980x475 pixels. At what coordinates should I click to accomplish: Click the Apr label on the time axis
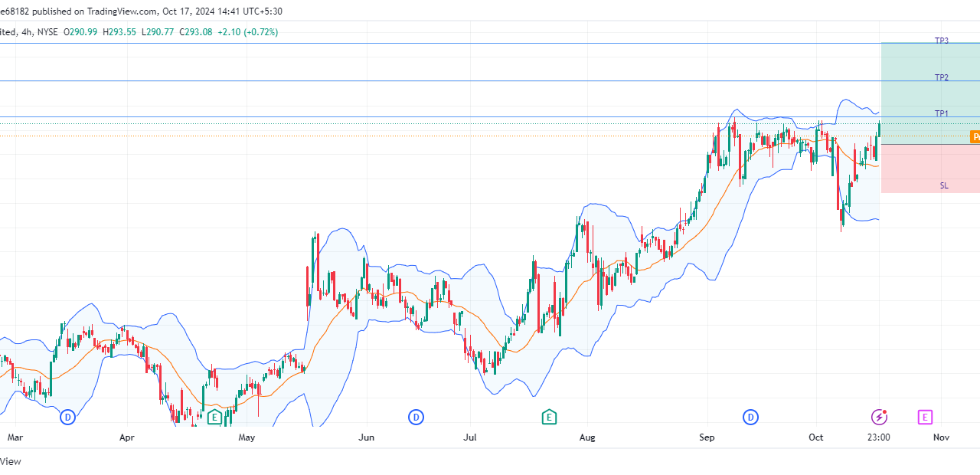(x=127, y=437)
